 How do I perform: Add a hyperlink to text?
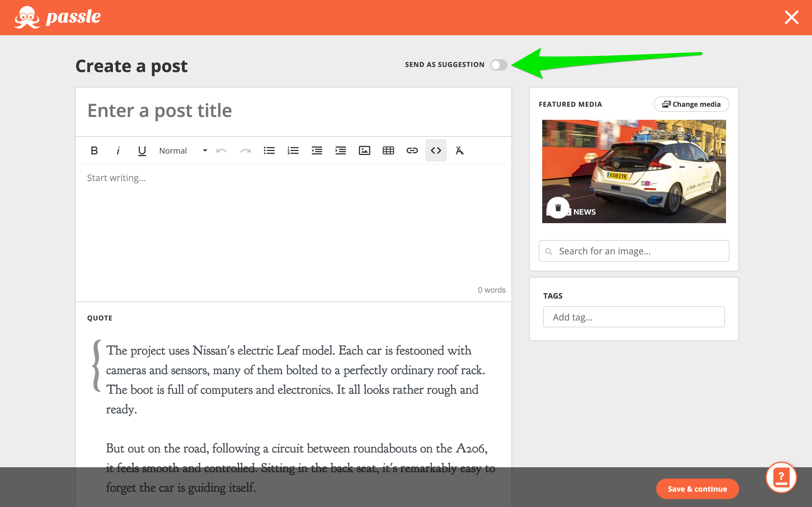pos(412,150)
